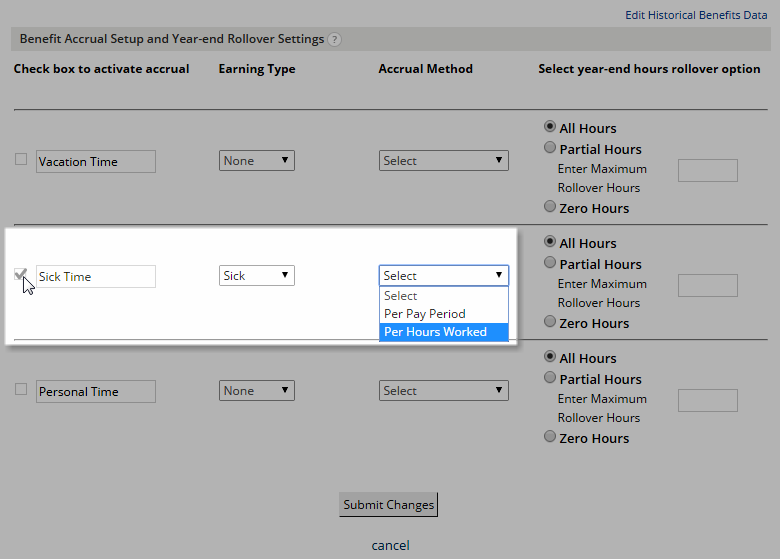
Task: Open Vacation Time Accrual Method dropdown
Action: click(x=444, y=161)
